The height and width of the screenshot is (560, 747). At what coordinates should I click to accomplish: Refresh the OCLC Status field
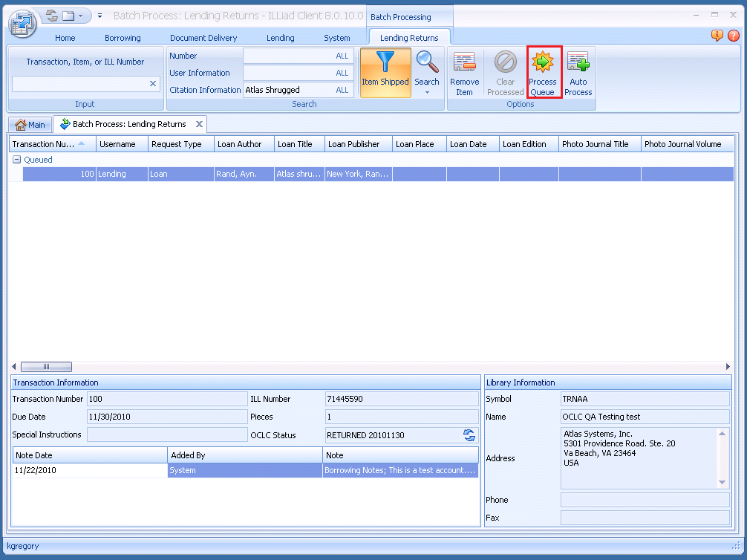(x=469, y=435)
